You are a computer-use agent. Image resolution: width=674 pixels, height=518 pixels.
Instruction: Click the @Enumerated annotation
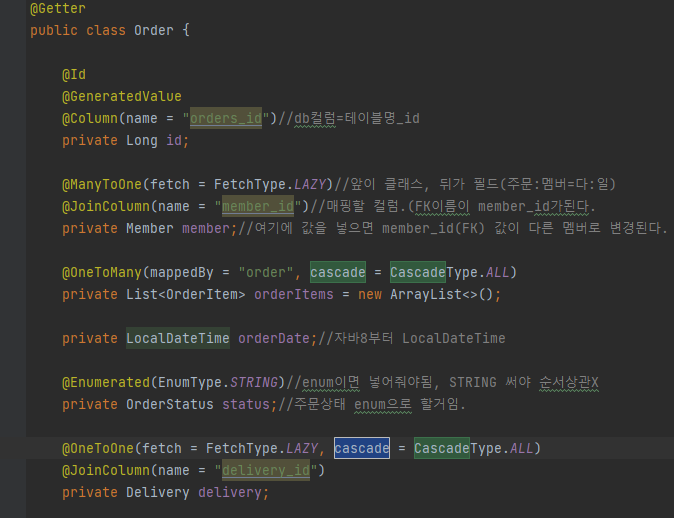(106, 383)
